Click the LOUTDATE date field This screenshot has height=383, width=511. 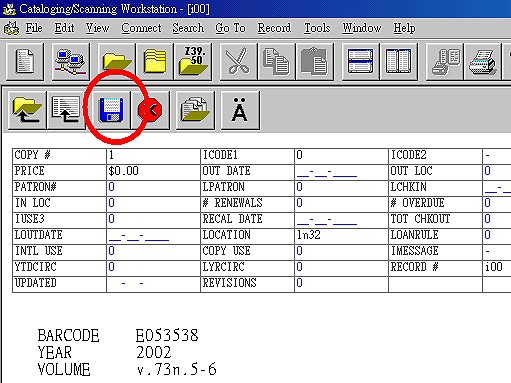pyautogui.click(x=153, y=236)
